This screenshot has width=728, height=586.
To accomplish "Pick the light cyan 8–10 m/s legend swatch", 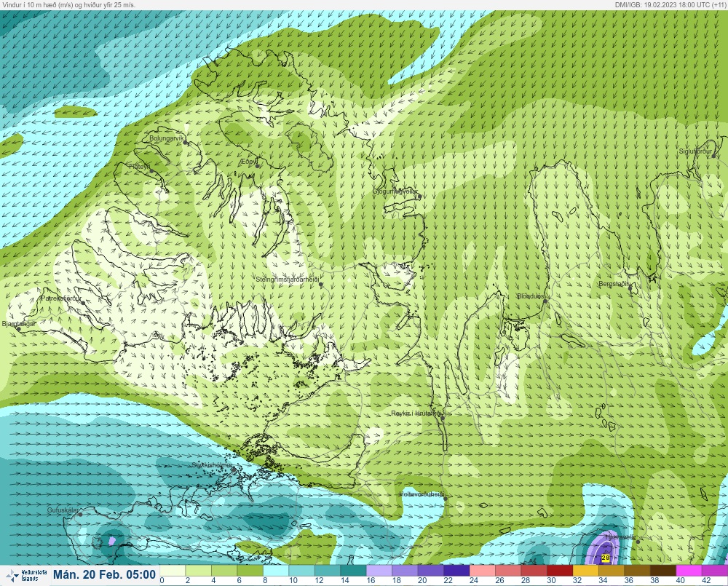I will pos(276,570).
